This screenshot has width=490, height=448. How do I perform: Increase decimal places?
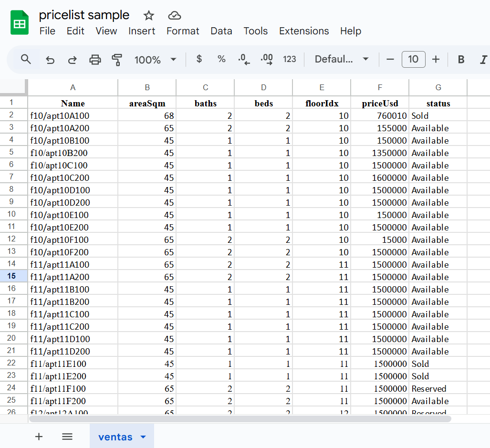pyautogui.click(x=267, y=59)
